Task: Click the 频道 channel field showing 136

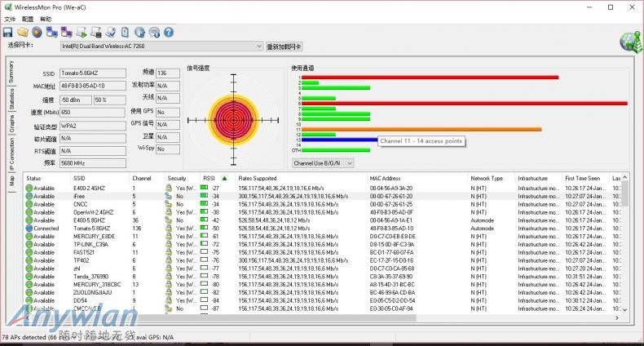Action: [x=168, y=73]
